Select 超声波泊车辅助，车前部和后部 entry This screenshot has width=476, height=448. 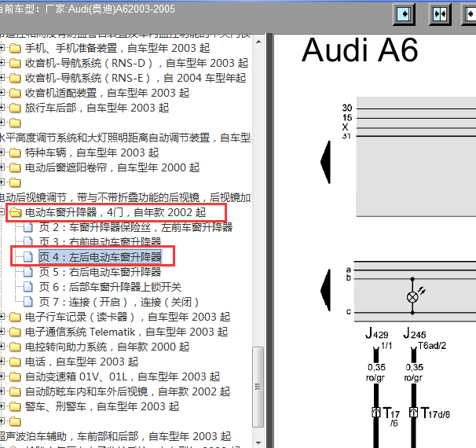pyautogui.click(x=115, y=436)
